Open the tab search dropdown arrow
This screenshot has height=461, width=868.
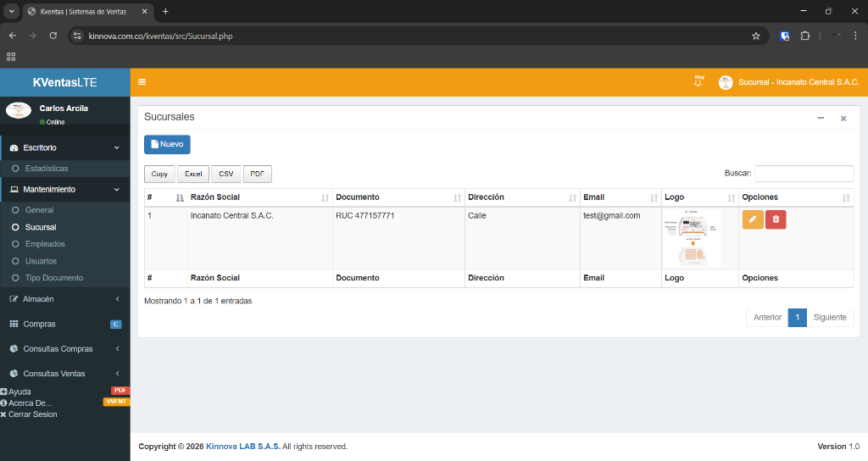pyautogui.click(x=11, y=11)
